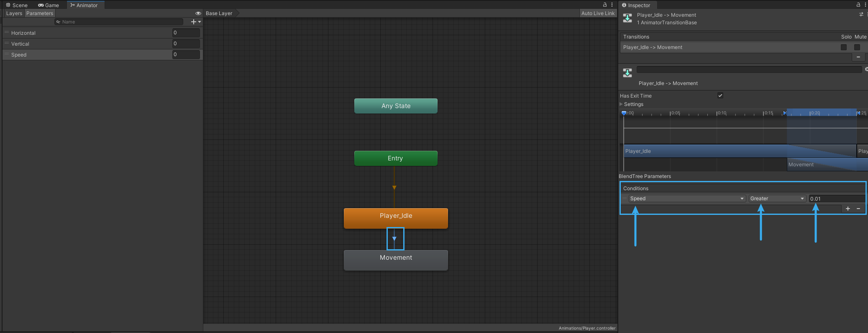This screenshot has width=868, height=333.
Task: Click the timeline playhead marker at 0:00
Action: [624, 113]
